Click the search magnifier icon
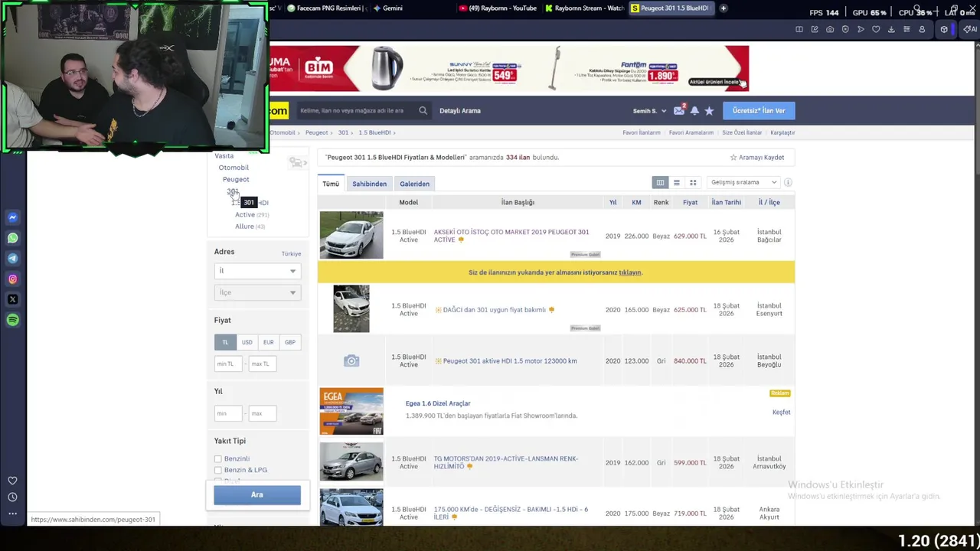The height and width of the screenshot is (551, 980). click(423, 111)
